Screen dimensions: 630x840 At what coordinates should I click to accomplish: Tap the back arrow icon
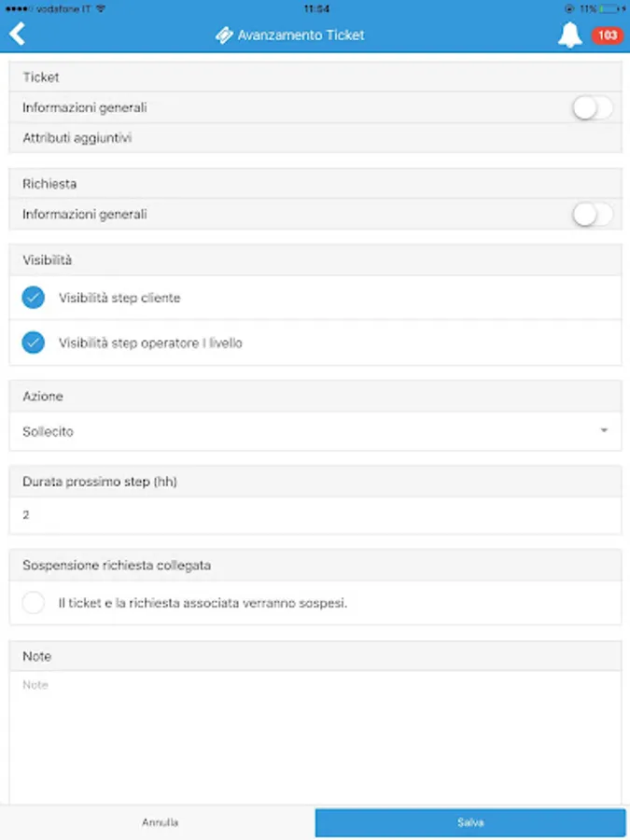click(x=17, y=35)
